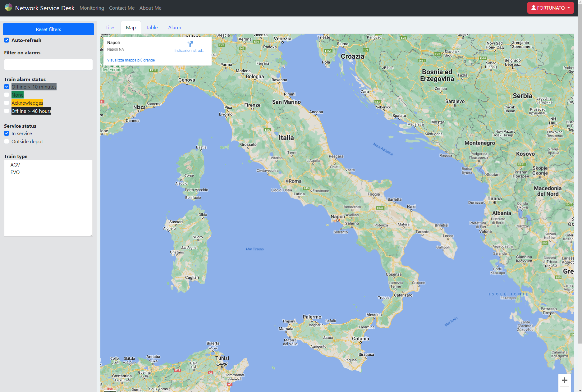
Task: Click the map zoom-in plus button
Action: click(564, 380)
